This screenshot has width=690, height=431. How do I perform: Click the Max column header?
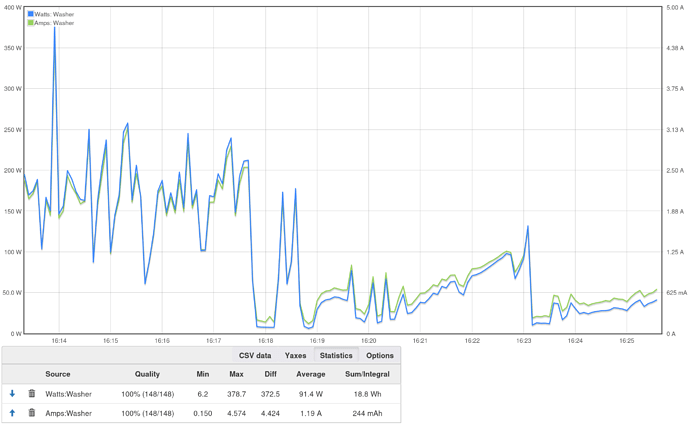(x=236, y=374)
